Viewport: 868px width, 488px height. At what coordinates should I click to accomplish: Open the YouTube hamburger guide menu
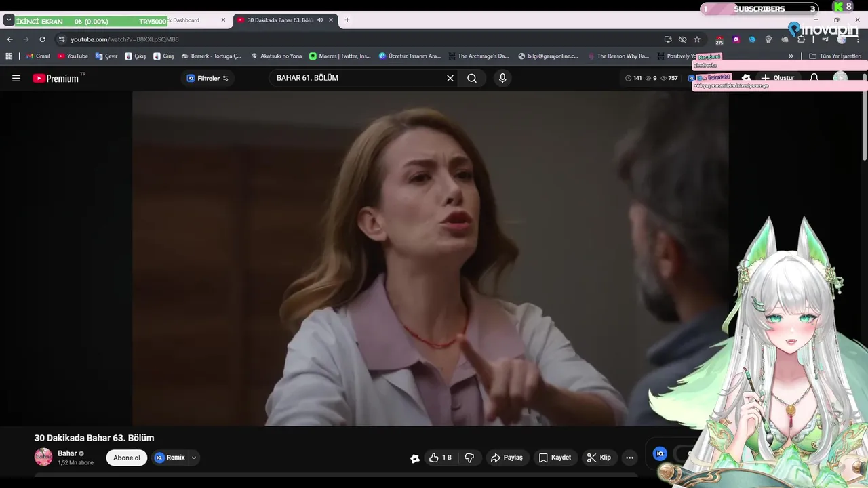click(x=16, y=78)
